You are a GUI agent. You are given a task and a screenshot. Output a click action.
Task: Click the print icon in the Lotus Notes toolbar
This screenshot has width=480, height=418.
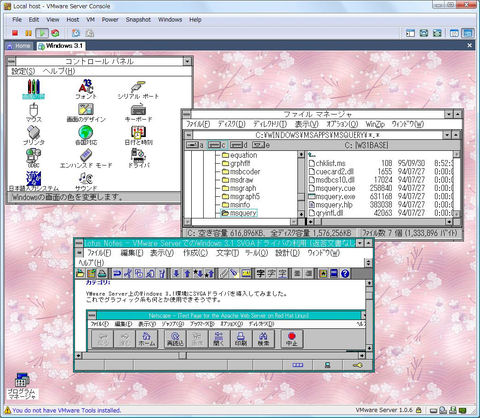(102, 274)
